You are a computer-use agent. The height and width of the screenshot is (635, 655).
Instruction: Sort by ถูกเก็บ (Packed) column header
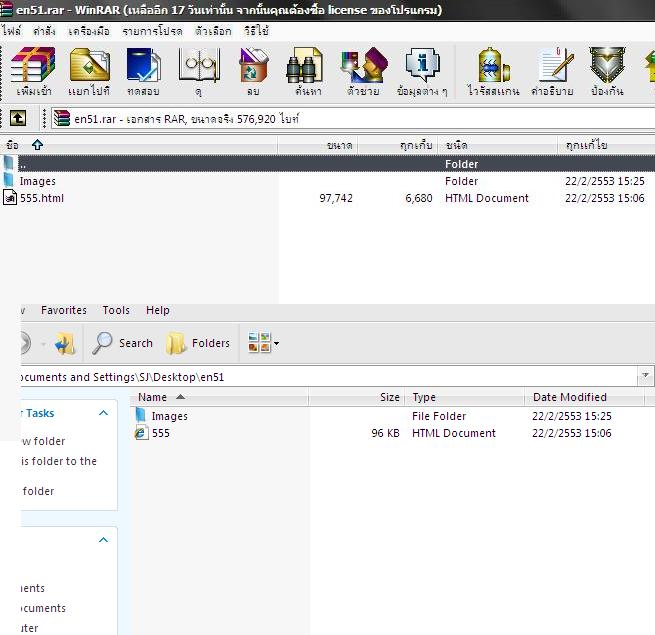(x=398, y=145)
